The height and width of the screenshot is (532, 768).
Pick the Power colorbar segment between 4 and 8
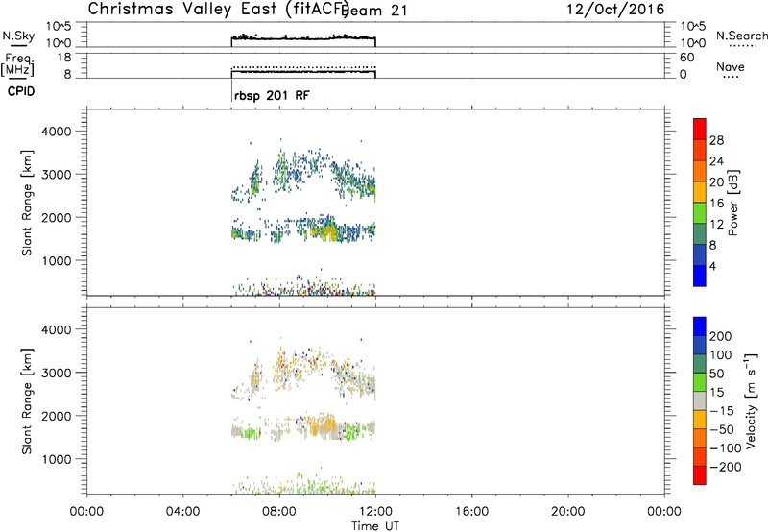[700, 254]
